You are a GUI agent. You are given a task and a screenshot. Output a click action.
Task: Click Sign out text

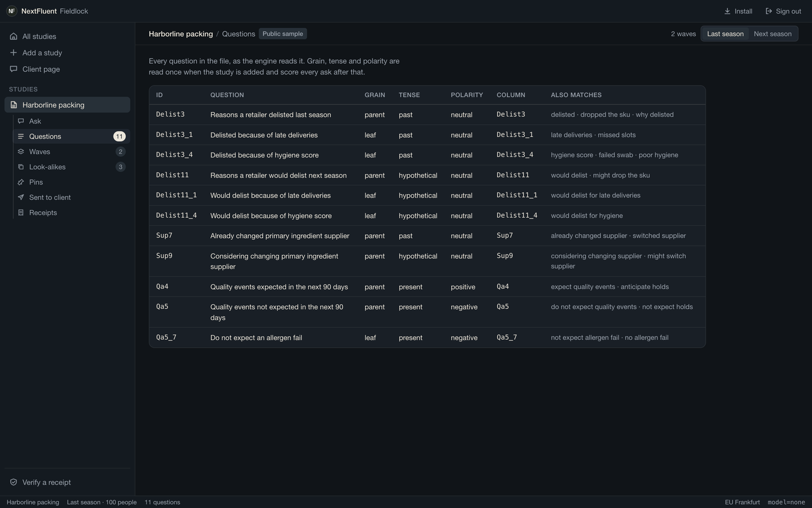pyautogui.click(x=788, y=11)
